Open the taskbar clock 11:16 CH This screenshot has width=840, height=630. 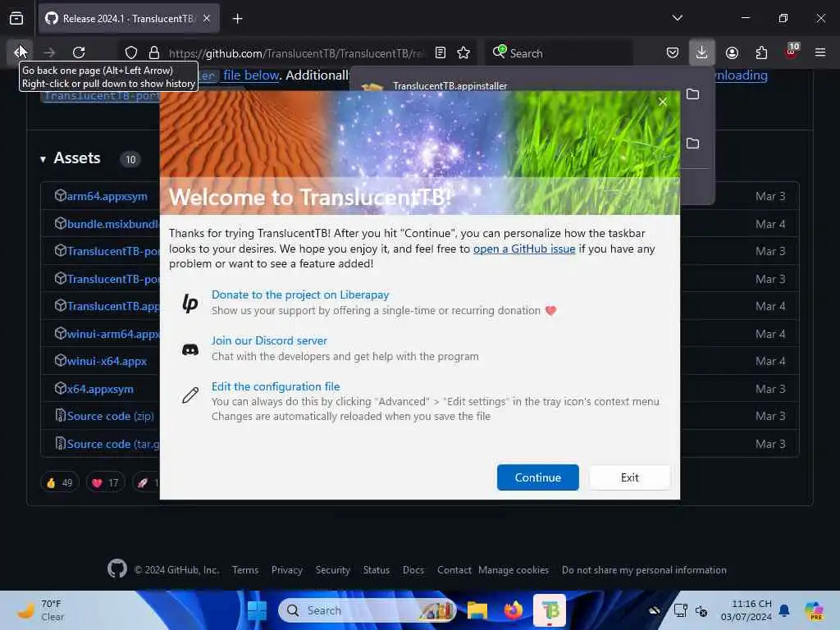click(746, 610)
